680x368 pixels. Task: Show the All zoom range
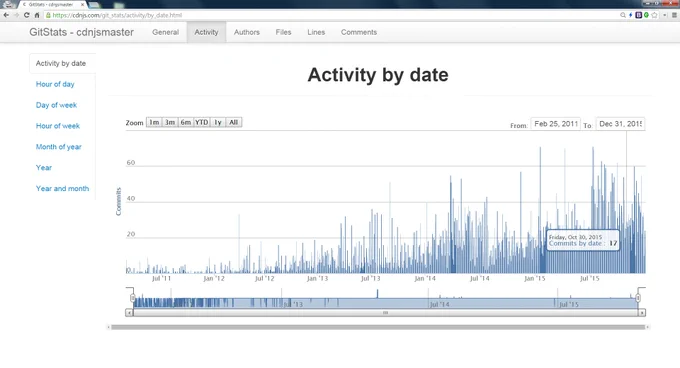coord(233,122)
